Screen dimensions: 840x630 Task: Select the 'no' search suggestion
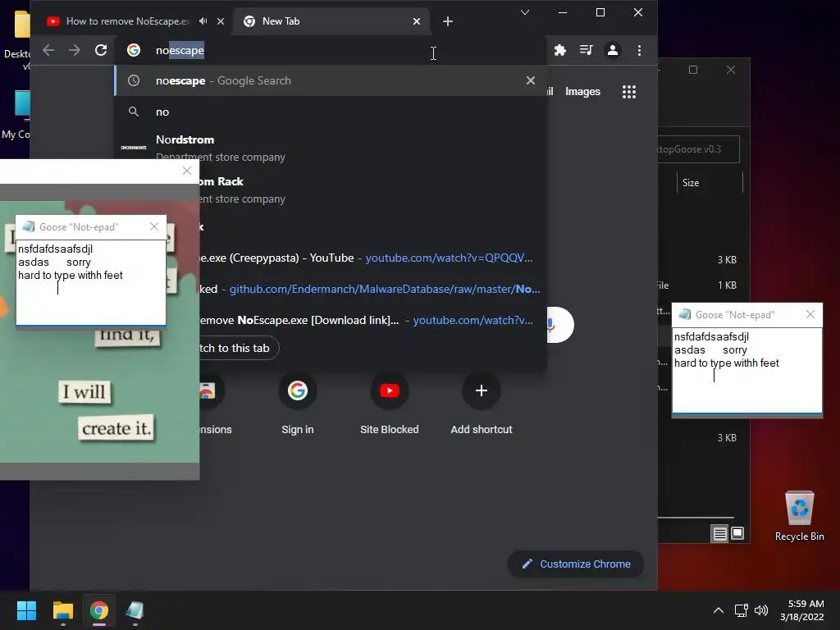coord(331,112)
